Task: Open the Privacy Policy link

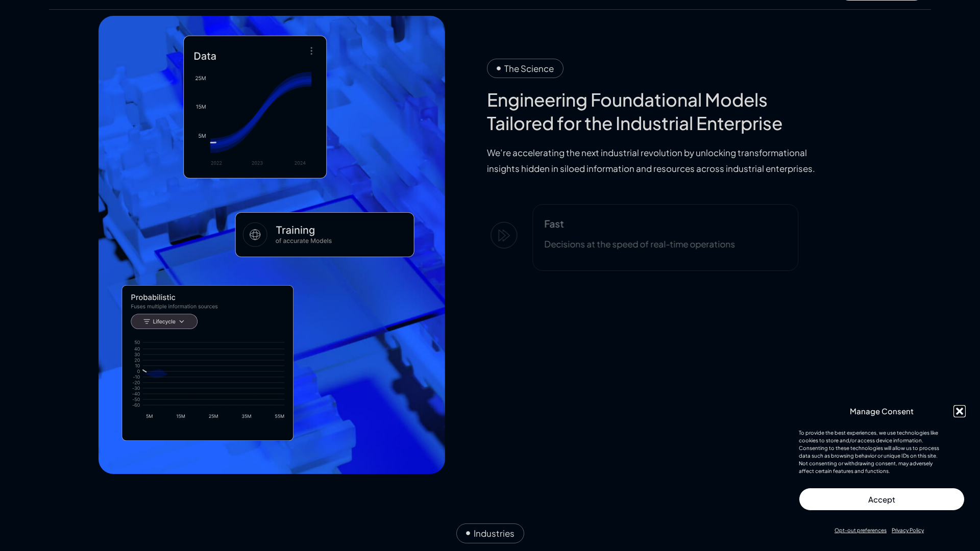Action: point(908,530)
